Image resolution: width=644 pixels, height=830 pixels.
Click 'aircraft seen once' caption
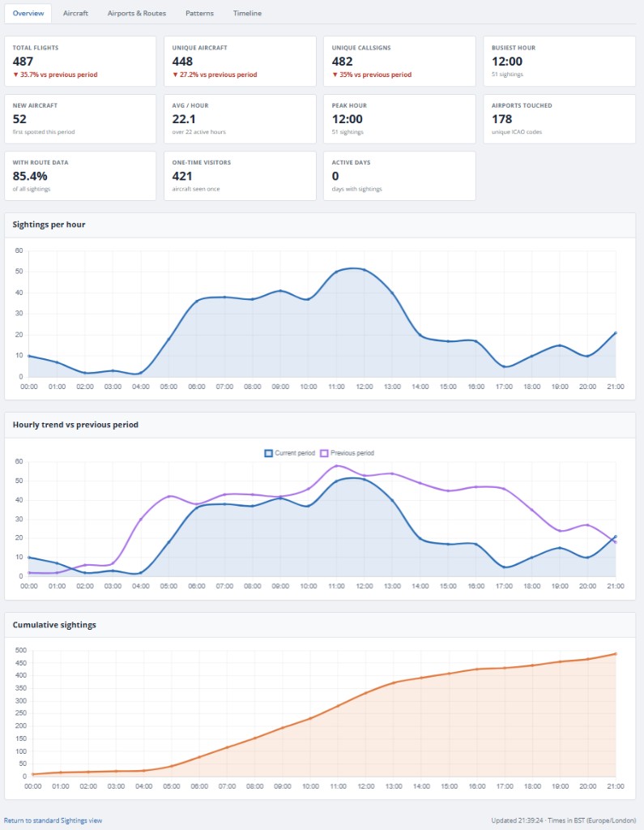pos(196,189)
